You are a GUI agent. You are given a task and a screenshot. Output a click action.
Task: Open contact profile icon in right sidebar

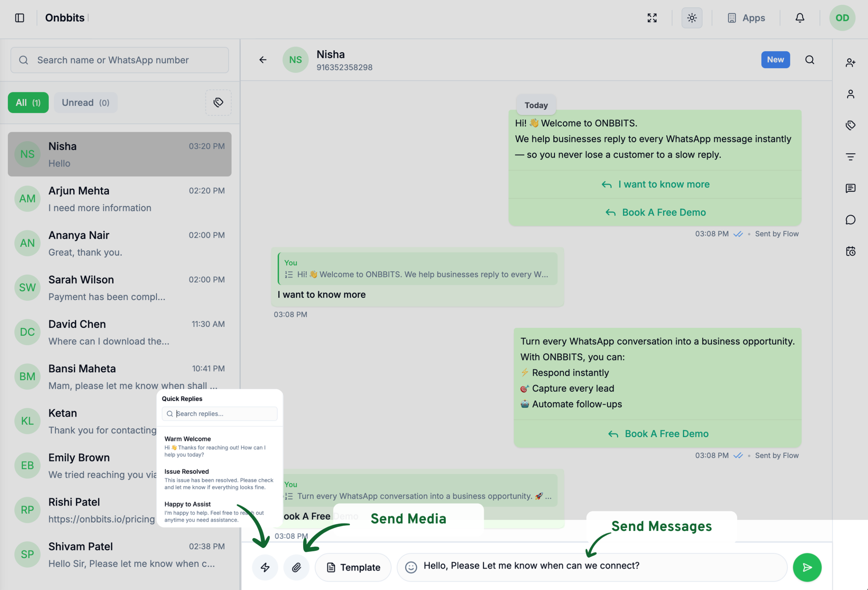click(850, 94)
